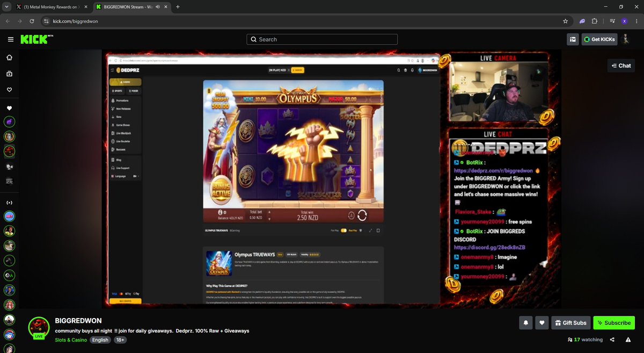The height and width of the screenshot is (353, 644).
Task: Open Following heart outline in sidebar
Action: pyautogui.click(x=9, y=90)
